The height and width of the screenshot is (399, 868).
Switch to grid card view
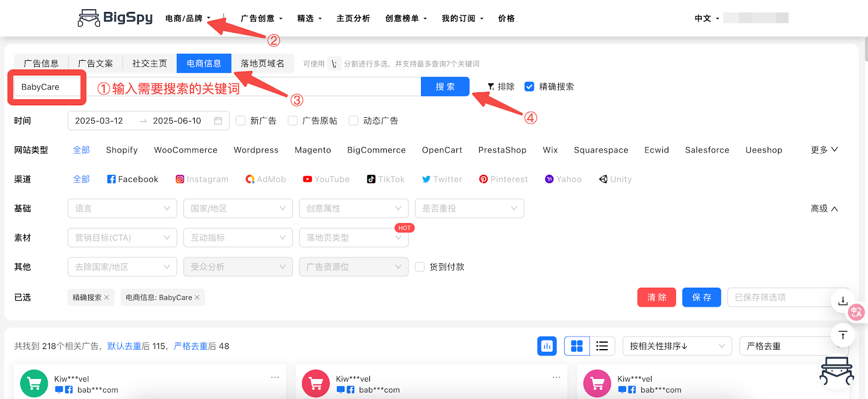[x=577, y=346]
